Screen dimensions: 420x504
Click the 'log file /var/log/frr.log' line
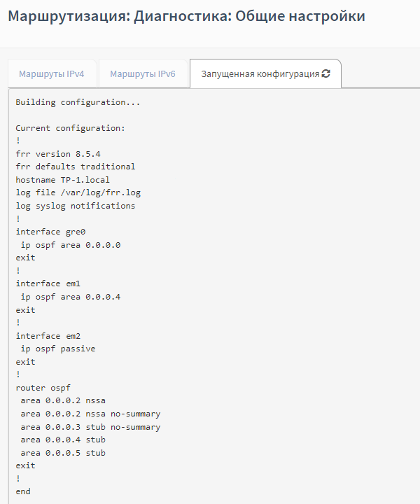73,192
